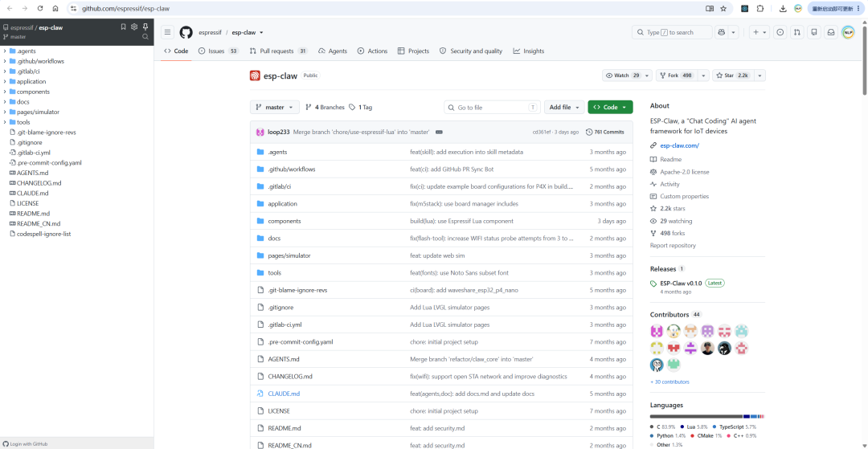Screen dimensions: 868x449
Task: Click the loop233 author avatar
Action: (x=260, y=133)
